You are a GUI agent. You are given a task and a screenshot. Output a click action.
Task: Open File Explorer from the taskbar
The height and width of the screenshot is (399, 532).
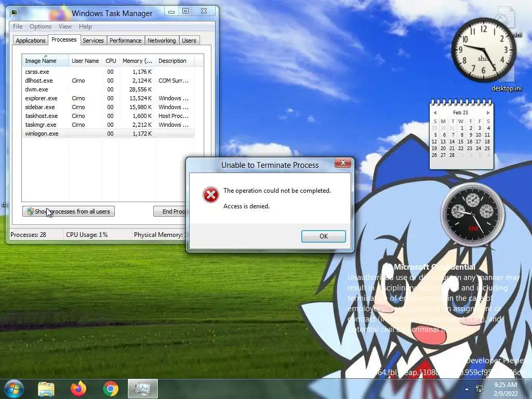point(46,389)
